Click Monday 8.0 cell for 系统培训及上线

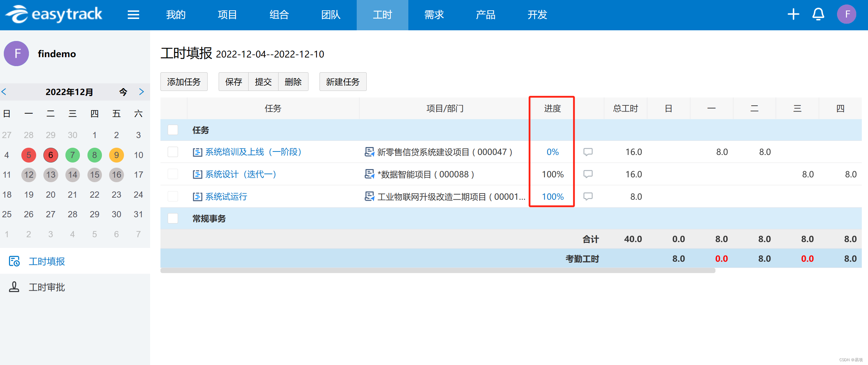(722, 152)
